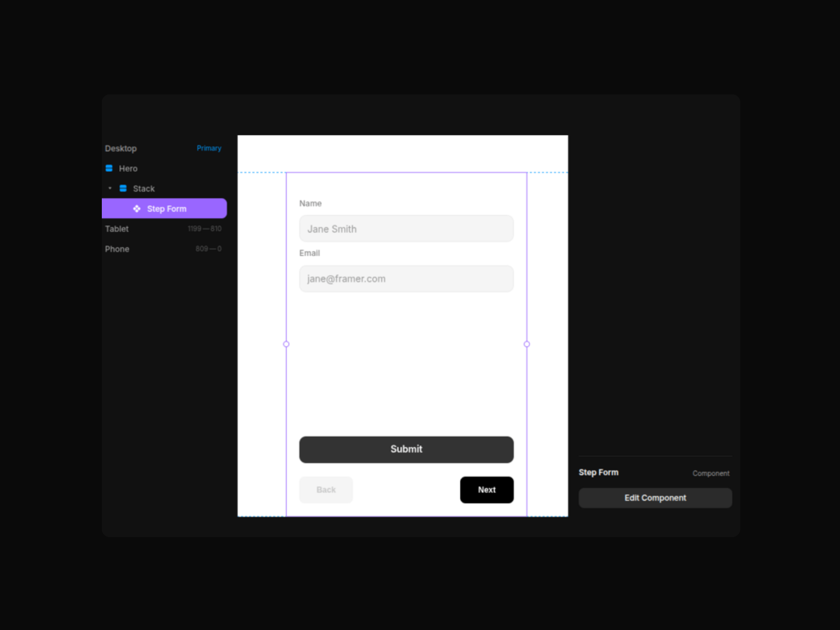Click the Stack layer icon
Image resolution: width=840 pixels, height=630 pixels.
(123, 188)
